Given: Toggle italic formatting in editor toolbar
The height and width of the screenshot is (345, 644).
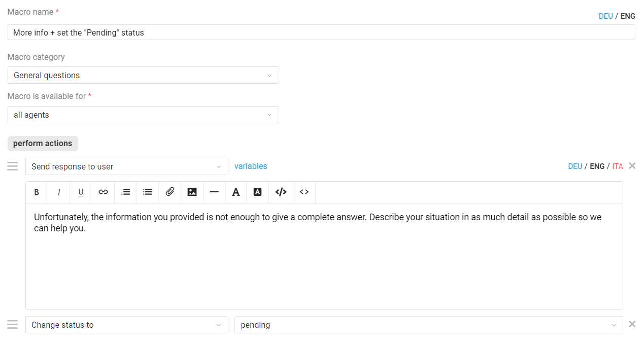Looking at the screenshot, I should click(x=59, y=192).
